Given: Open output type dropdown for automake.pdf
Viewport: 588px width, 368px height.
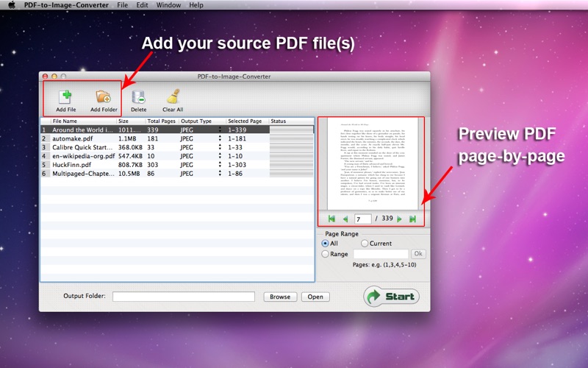Looking at the screenshot, I should [220, 138].
